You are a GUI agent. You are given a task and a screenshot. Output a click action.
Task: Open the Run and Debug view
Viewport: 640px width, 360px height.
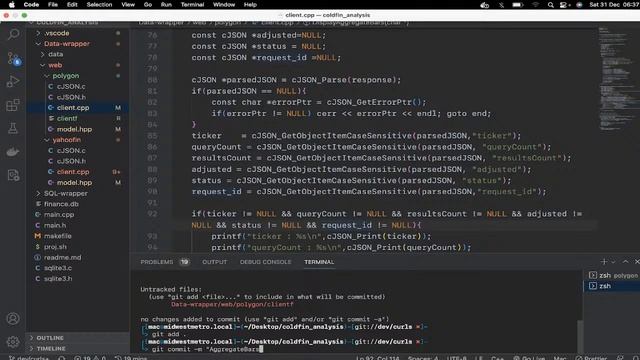13,82
